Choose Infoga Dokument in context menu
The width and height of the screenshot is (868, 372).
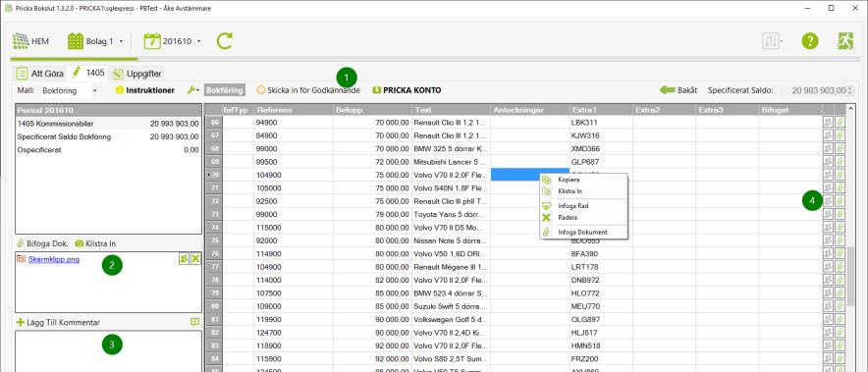[x=583, y=233]
